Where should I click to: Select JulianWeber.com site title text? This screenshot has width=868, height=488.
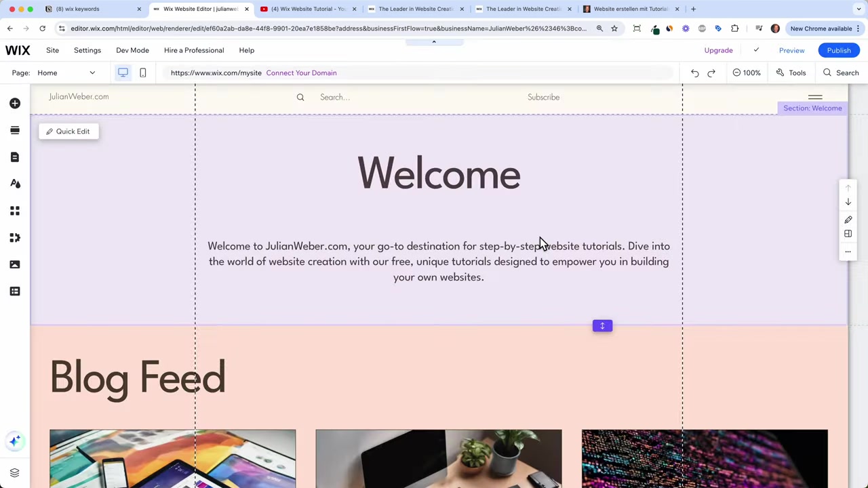tap(79, 96)
